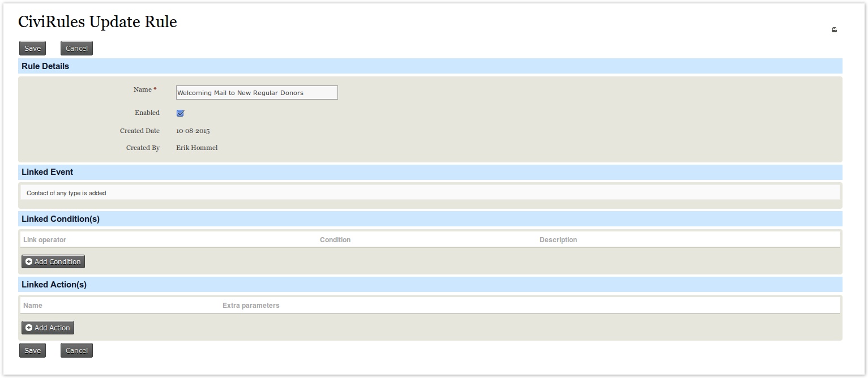Click the Linked Event section header

pyautogui.click(x=48, y=172)
